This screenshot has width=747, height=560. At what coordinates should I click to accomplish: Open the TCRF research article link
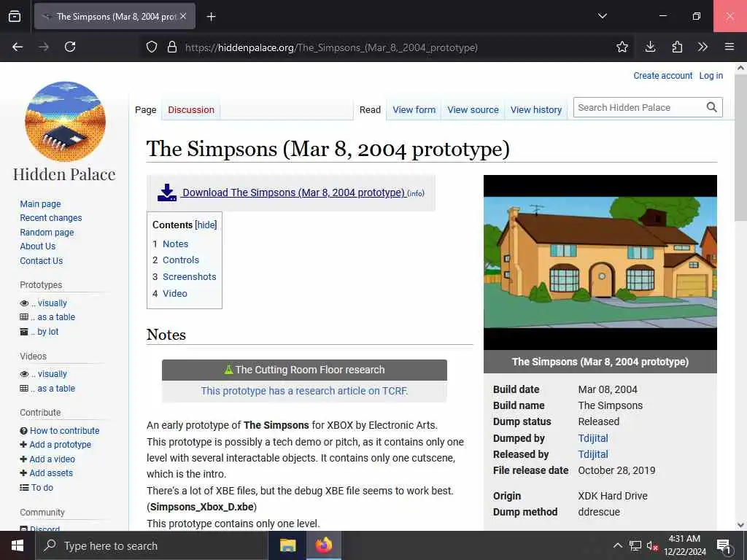[x=304, y=391]
